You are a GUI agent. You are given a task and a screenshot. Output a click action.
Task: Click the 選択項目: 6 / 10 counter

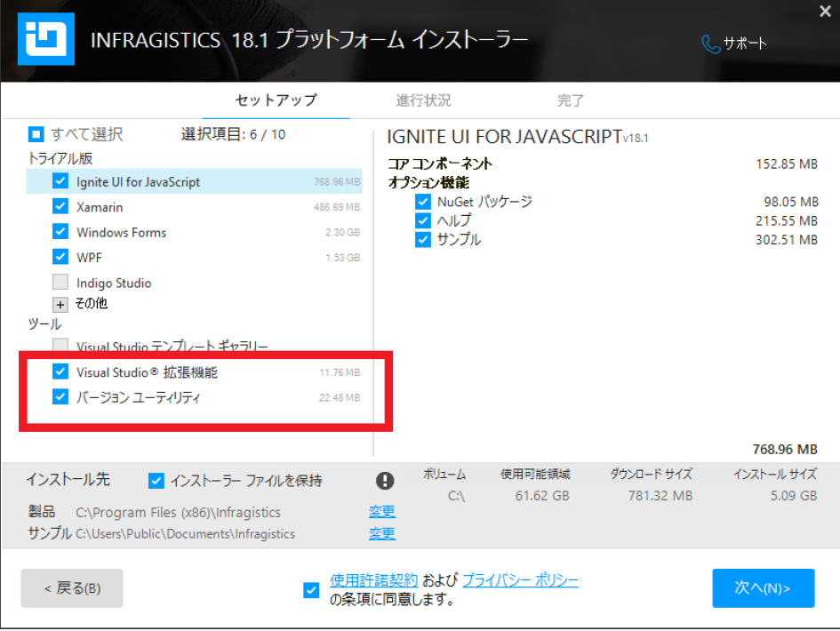[233, 134]
